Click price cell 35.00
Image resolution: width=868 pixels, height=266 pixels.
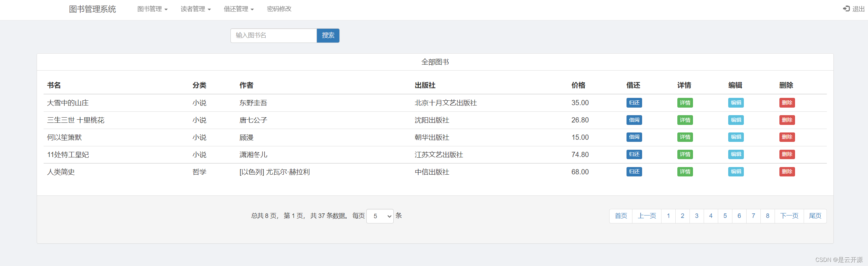[580, 103]
